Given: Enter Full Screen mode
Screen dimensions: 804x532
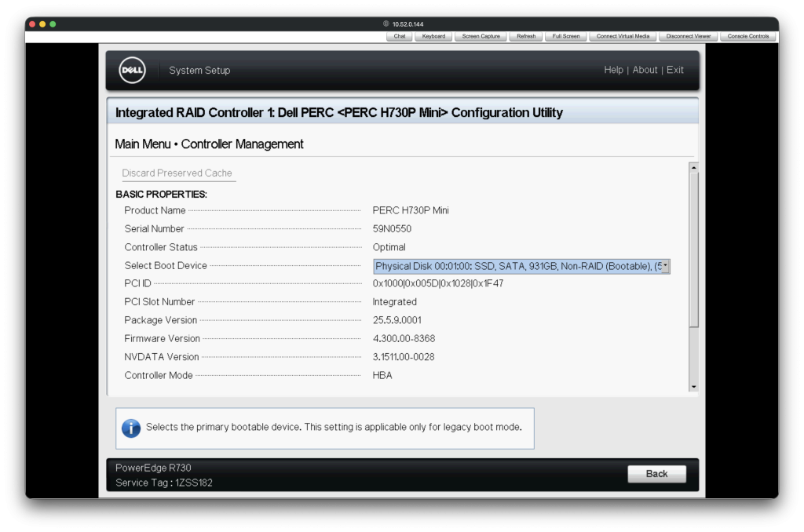Looking at the screenshot, I should click(565, 35).
